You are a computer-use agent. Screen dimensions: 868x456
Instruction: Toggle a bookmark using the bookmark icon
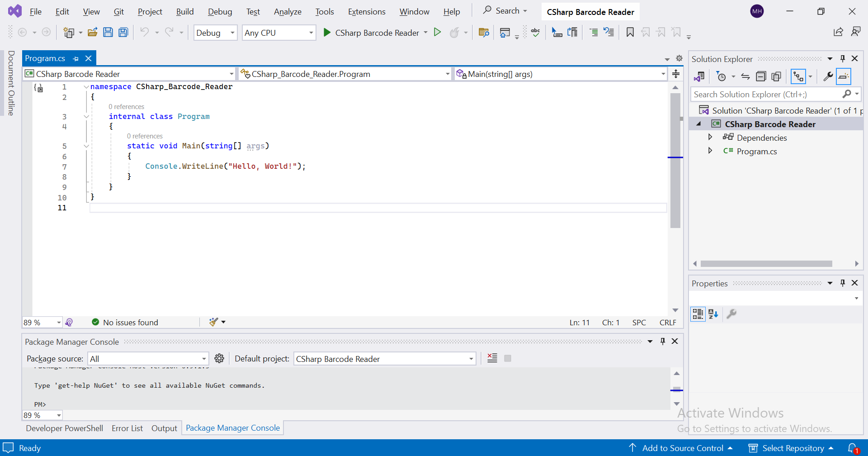pyautogui.click(x=630, y=32)
